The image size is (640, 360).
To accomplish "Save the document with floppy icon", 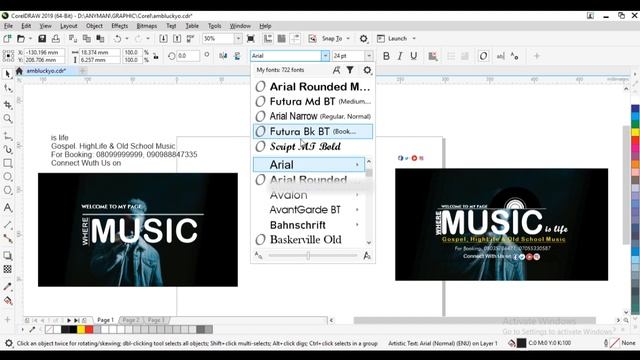I will (x=42, y=38).
